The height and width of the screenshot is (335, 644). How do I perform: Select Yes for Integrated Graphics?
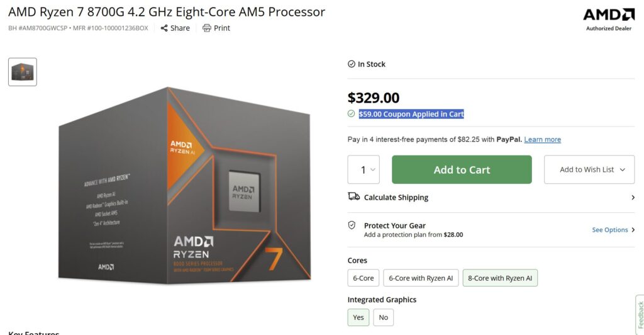click(x=358, y=317)
